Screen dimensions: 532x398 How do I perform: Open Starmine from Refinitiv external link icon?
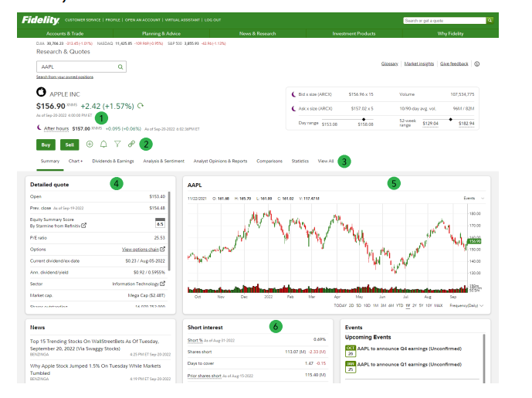84,225
